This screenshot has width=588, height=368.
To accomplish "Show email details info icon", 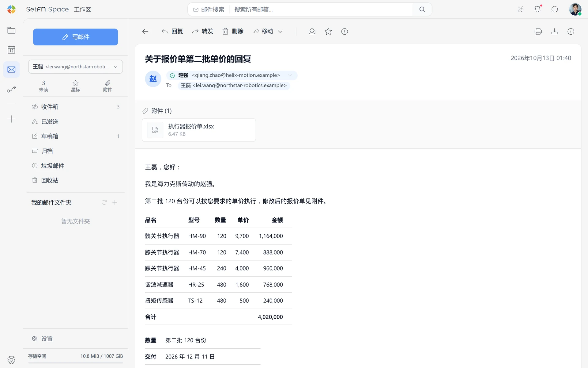I will pos(571,31).
